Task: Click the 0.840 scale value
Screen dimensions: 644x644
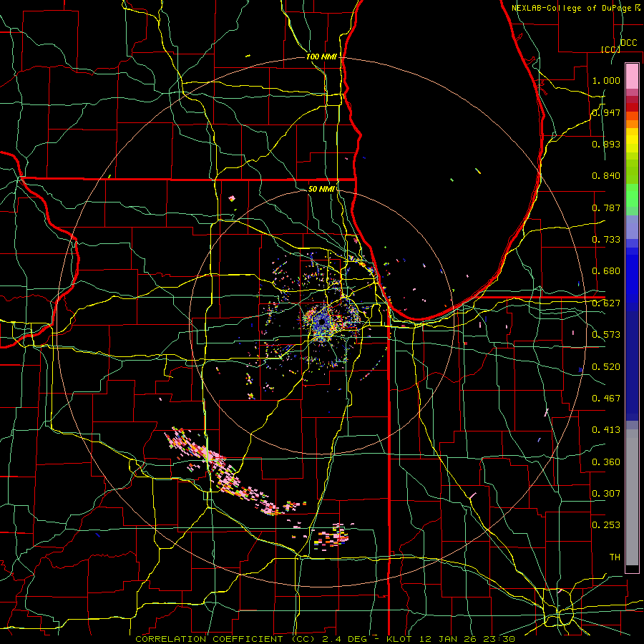Action: [606, 176]
